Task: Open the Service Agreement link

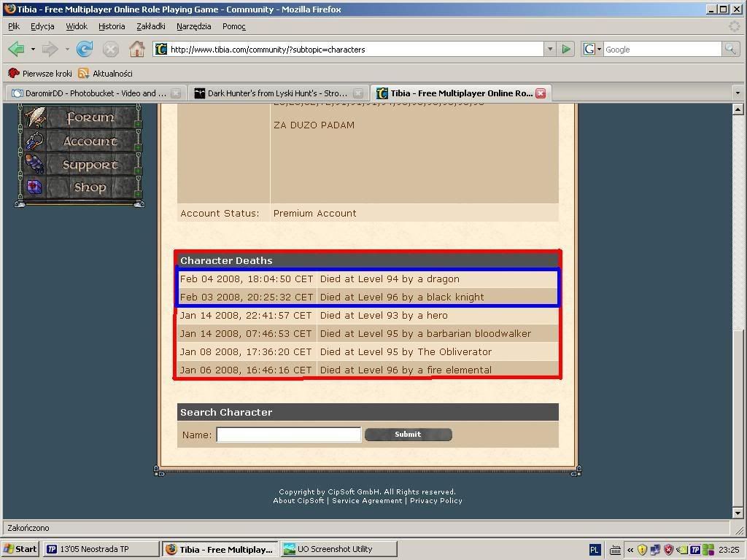Action: pyautogui.click(x=367, y=500)
